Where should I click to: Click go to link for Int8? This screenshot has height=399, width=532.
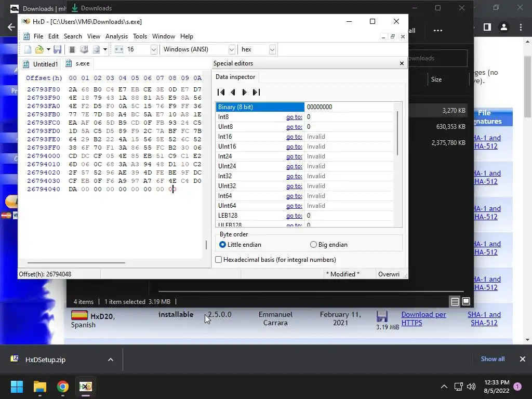coord(294,117)
